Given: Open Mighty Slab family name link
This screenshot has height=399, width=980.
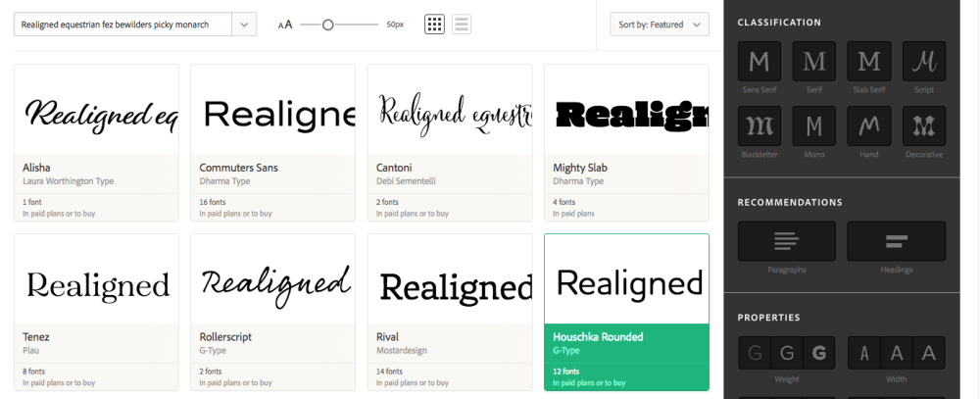Looking at the screenshot, I should (580, 168).
